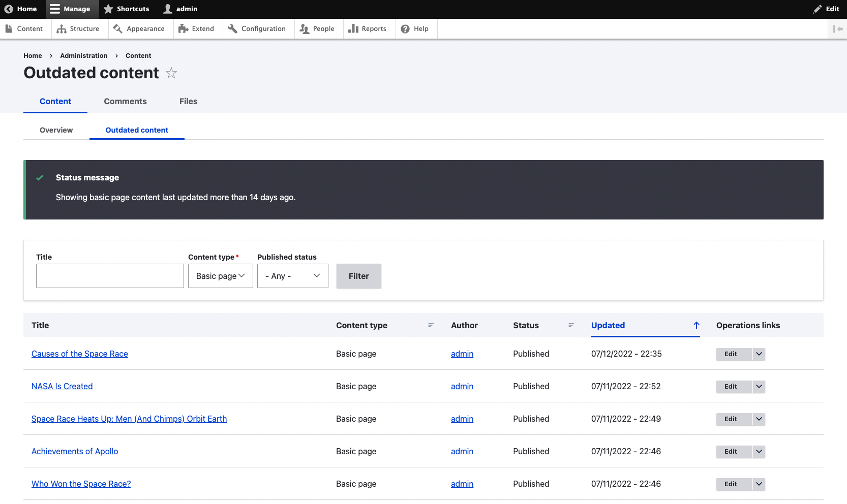Screen dimensions: 847x504
Task: Open the Content type dropdown
Action: (220, 276)
